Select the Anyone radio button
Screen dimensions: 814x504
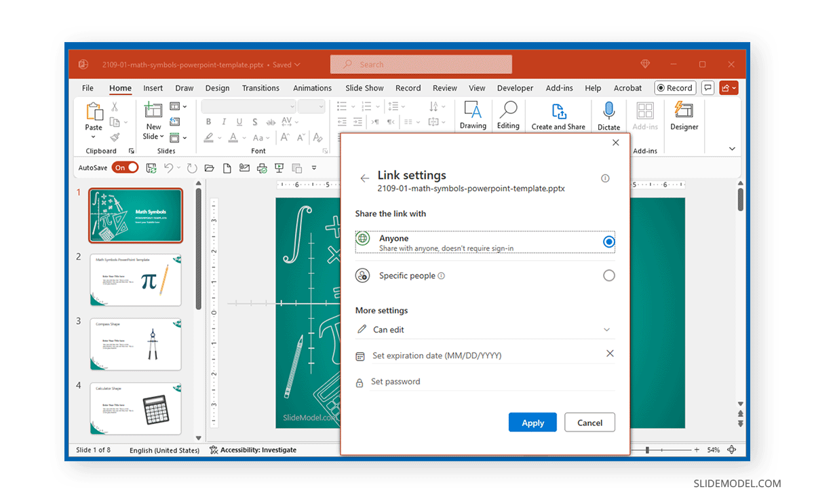(x=608, y=241)
